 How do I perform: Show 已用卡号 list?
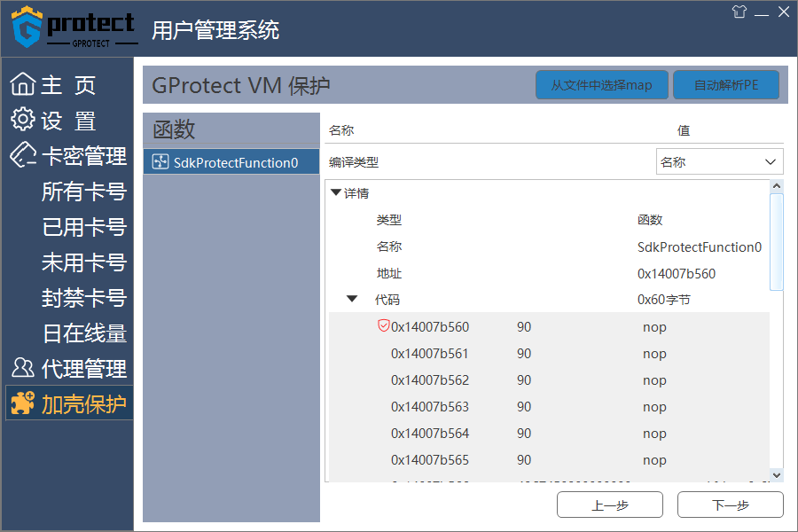[84, 227]
